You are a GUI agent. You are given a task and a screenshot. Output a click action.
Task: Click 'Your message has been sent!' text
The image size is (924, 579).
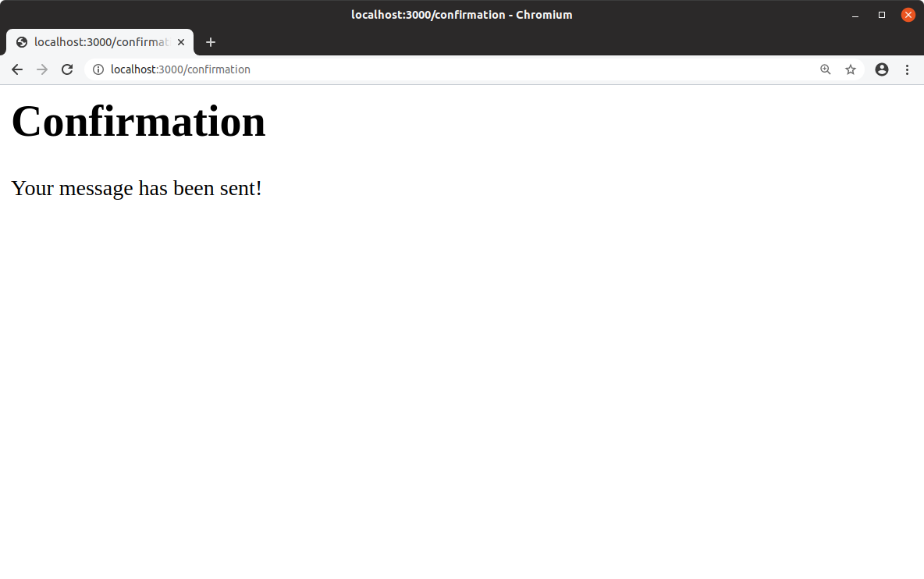point(137,189)
